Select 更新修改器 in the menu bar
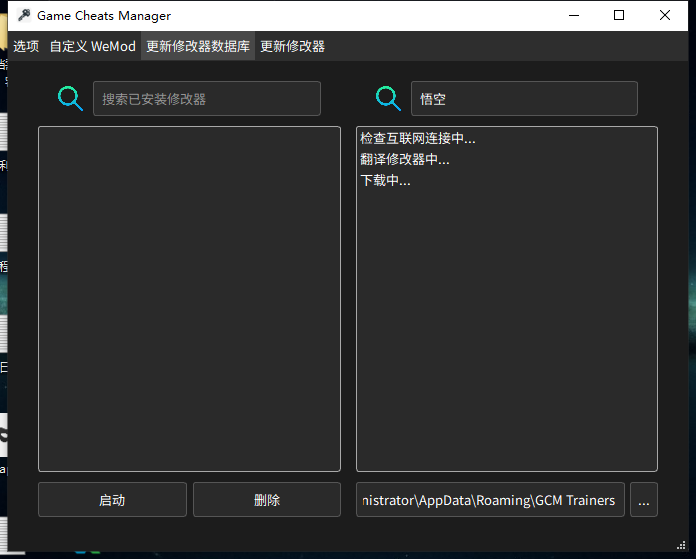The height and width of the screenshot is (559, 696). (x=292, y=46)
